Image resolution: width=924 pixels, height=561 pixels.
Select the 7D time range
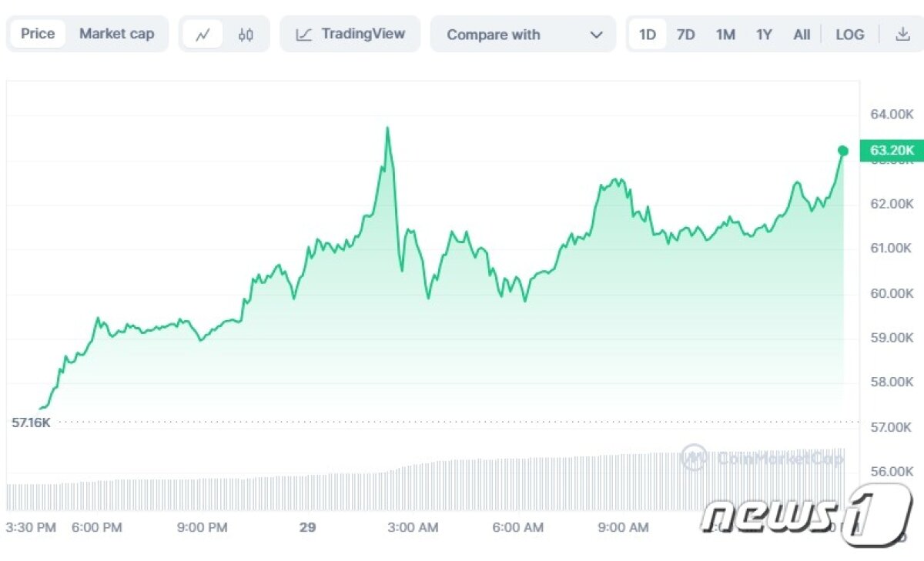[685, 35]
